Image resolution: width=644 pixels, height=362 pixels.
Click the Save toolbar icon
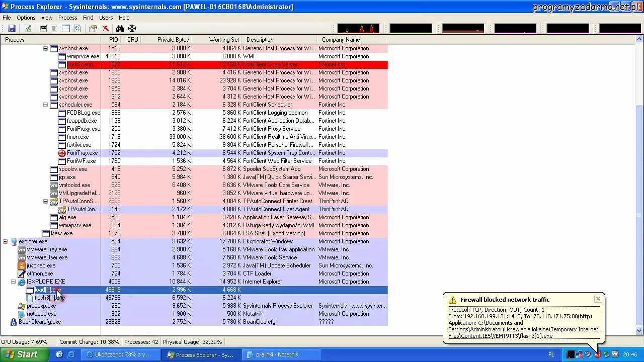click(12, 29)
